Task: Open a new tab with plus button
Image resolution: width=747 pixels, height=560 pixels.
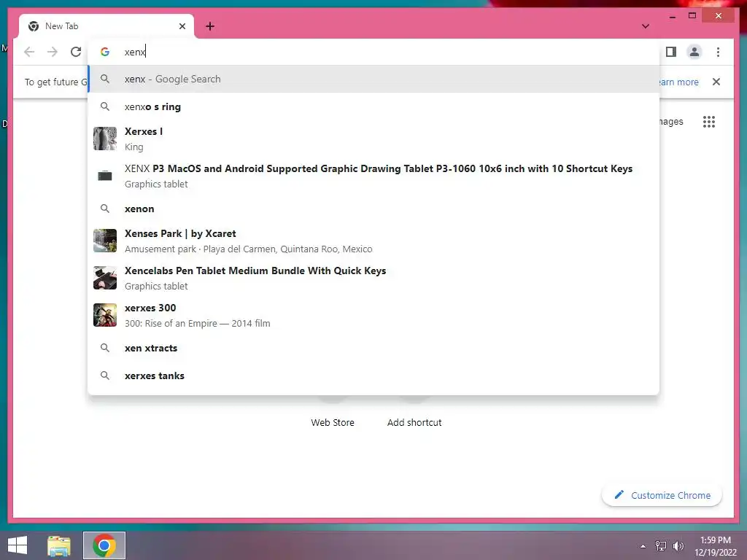Action: [x=210, y=26]
